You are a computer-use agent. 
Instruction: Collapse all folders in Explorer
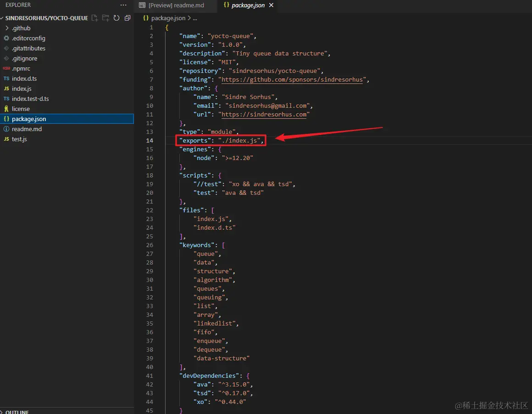click(127, 18)
